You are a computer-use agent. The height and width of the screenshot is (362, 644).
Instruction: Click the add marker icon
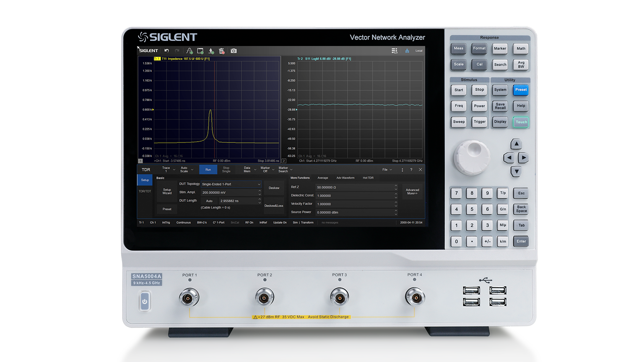pyautogui.click(x=211, y=51)
